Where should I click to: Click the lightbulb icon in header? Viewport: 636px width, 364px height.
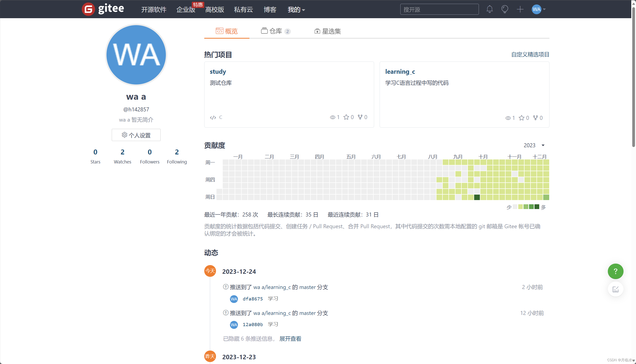[x=504, y=9]
